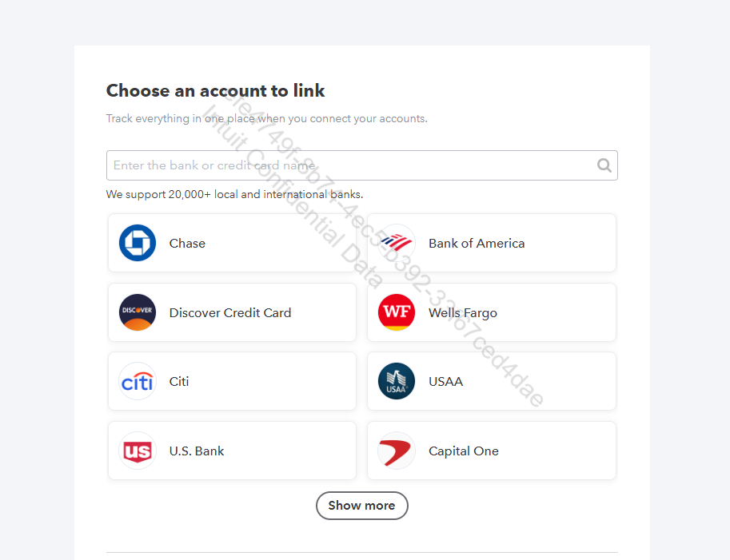Image resolution: width=730 pixels, height=560 pixels.
Task: Pick the Capital One text label
Action: [x=464, y=451]
